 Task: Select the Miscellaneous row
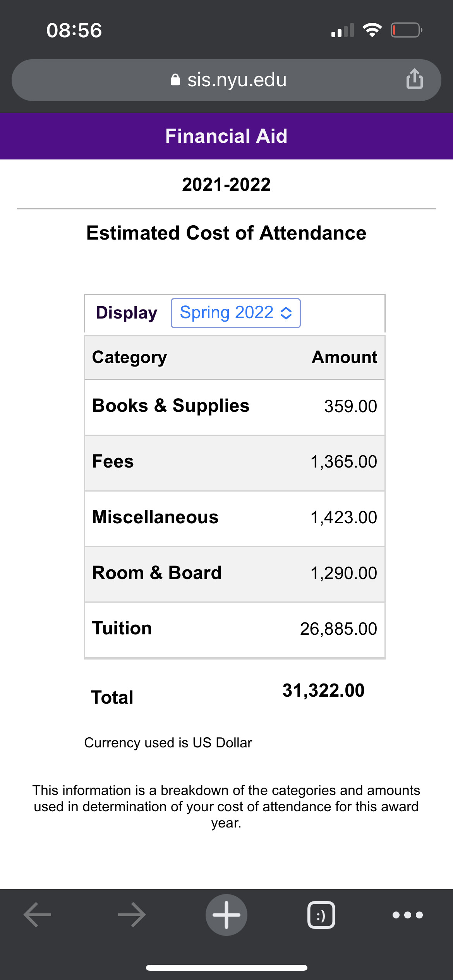point(235,518)
